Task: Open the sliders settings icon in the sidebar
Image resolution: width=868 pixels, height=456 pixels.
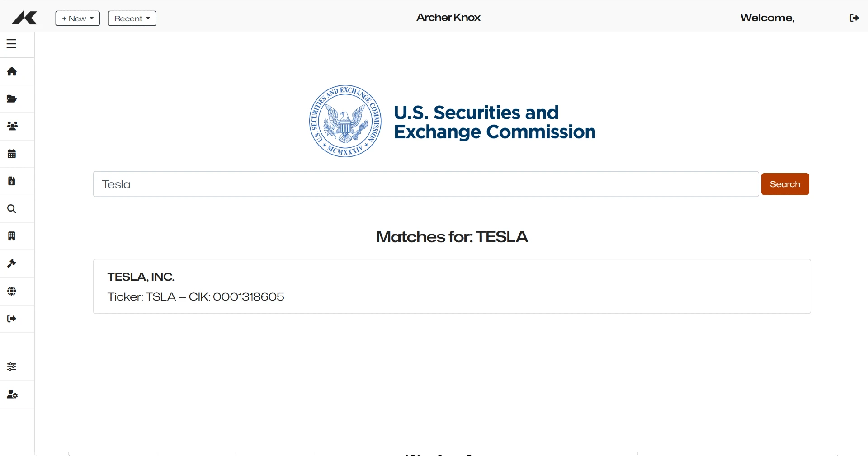Action: point(12,367)
